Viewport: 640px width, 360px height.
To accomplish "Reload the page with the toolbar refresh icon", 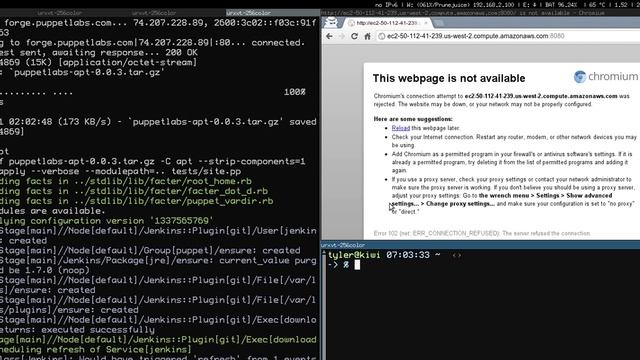I will coord(354,36).
